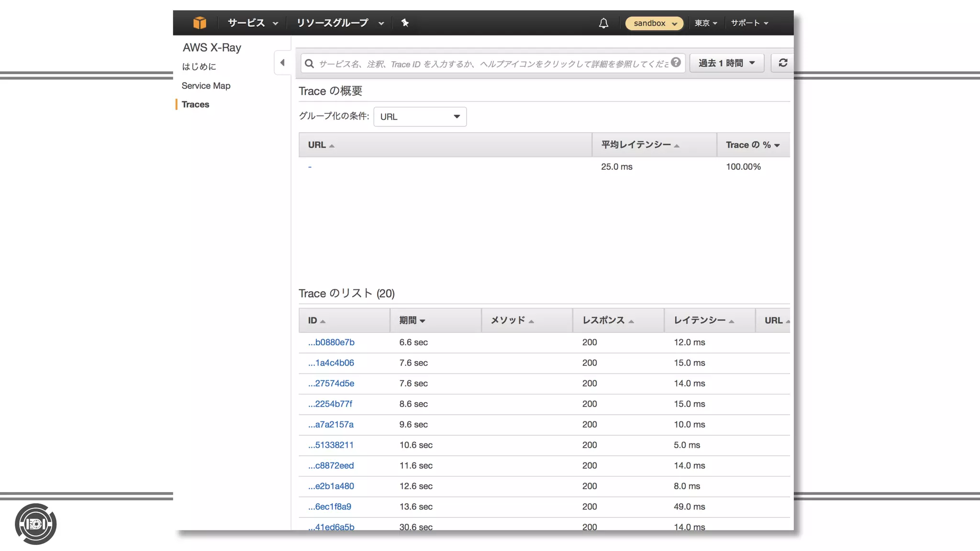The width and height of the screenshot is (980, 551).
Task: Click the circular logo in bottom-left corner
Action: (x=35, y=524)
